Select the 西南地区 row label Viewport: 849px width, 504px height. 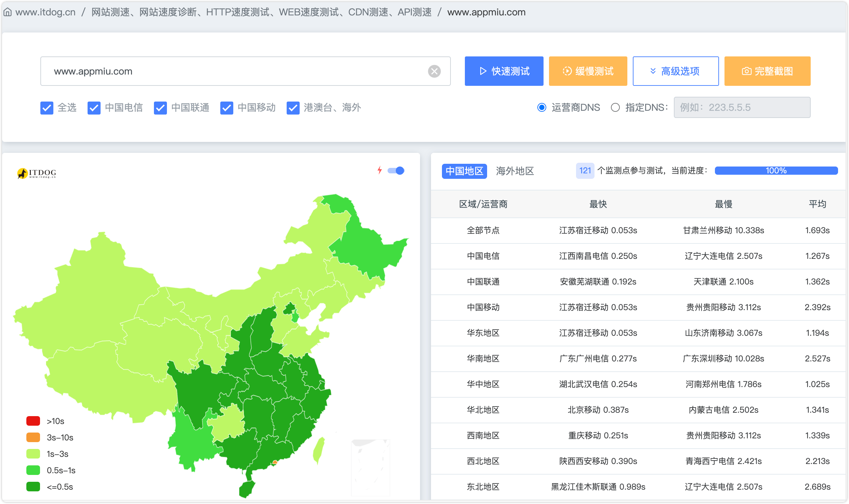click(x=483, y=435)
